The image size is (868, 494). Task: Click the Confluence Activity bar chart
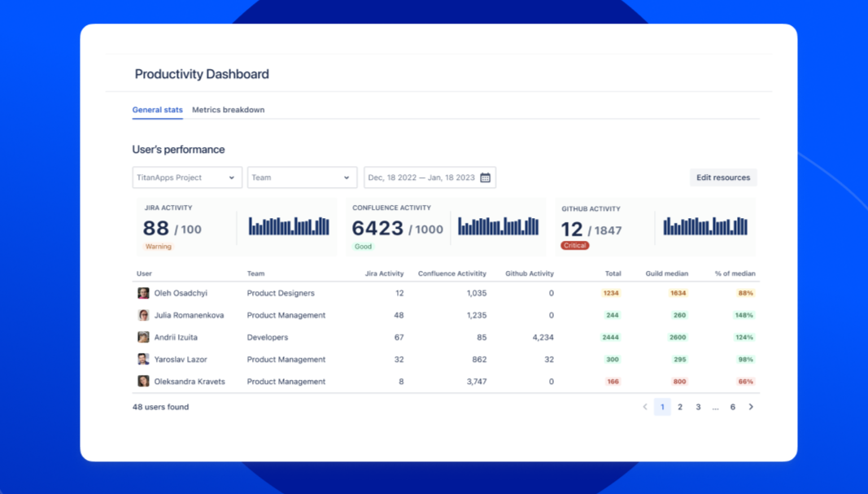[498, 226]
